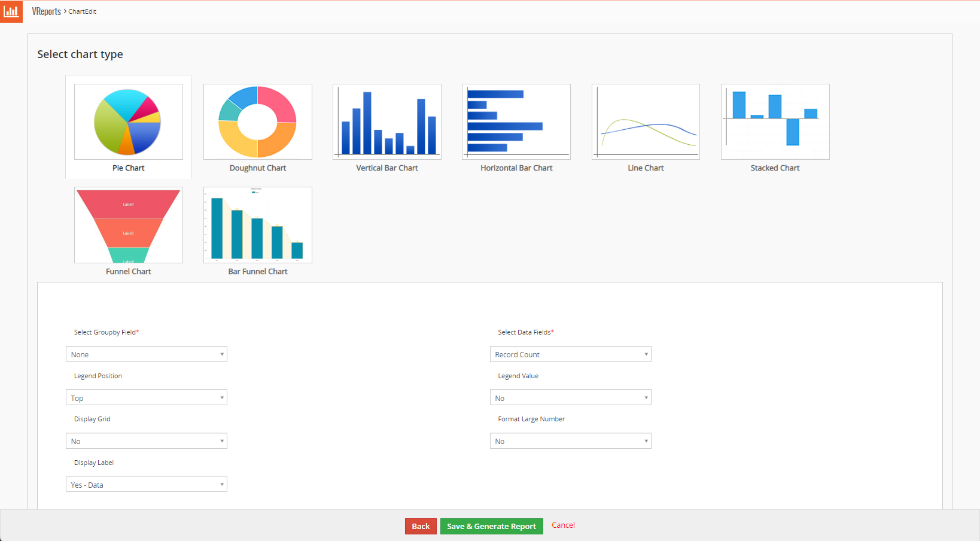Pick the Vertical Bar Chart thumbnail
This screenshot has height=541, width=980.
pyautogui.click(x=386, y=122)
